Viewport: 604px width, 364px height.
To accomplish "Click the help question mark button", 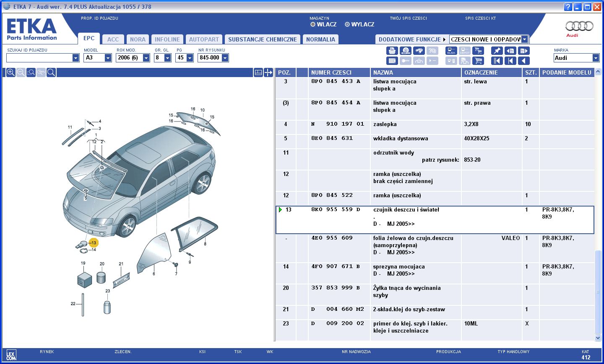I will (568, 7).
